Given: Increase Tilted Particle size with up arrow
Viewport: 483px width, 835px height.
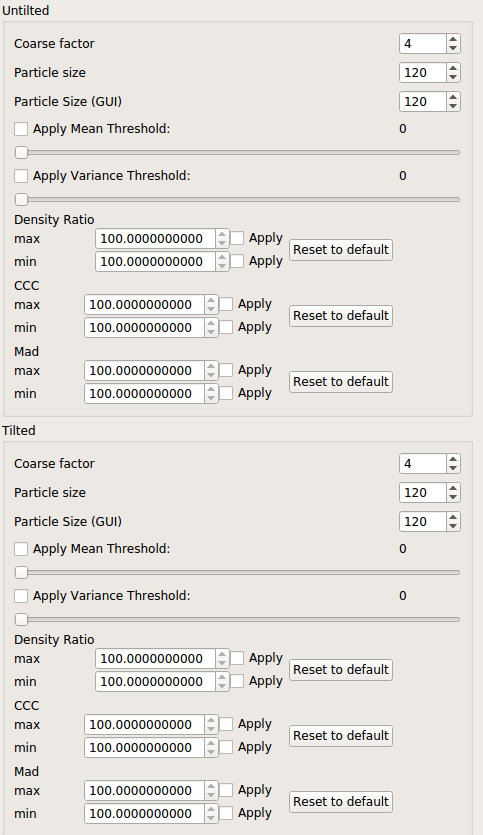Looking at the screenshot, I should tap(453, 488).
